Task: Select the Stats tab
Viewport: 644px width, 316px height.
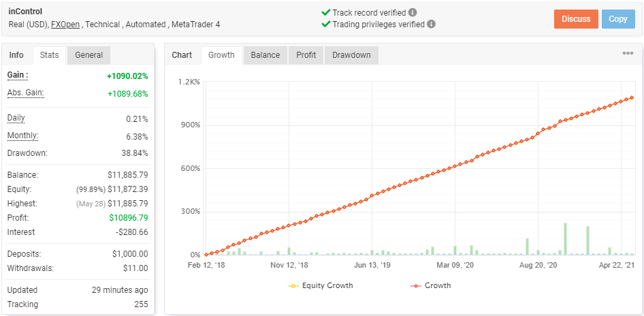Action: point(49,55)
